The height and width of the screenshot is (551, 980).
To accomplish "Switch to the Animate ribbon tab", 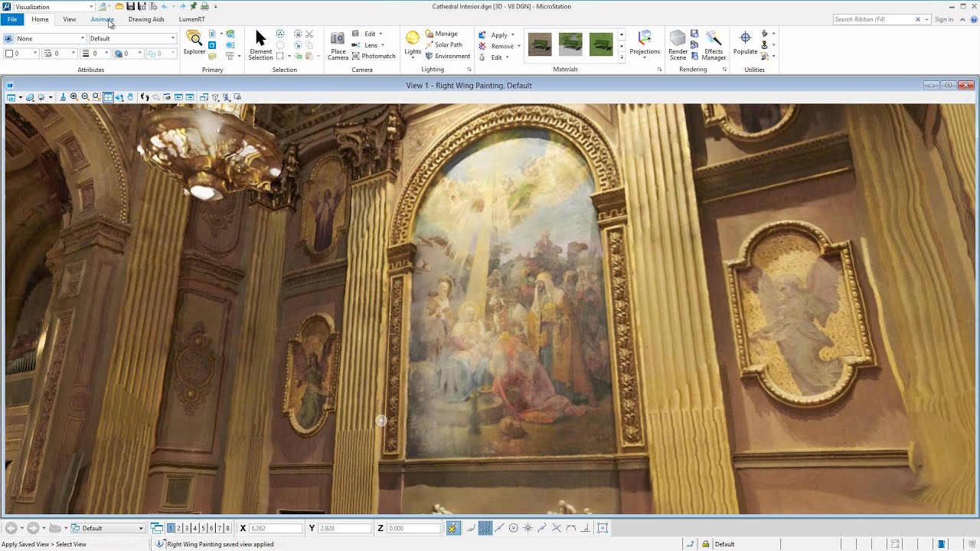I will point(102,19).
